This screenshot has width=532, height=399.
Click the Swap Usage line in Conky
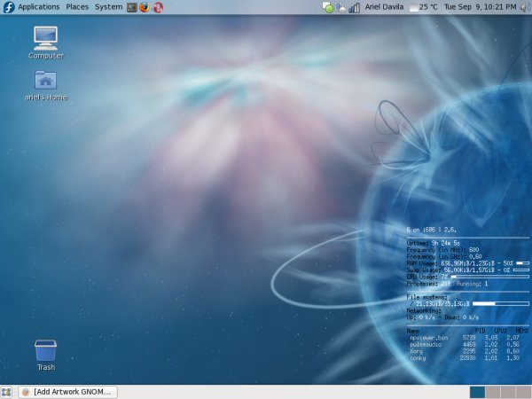pos(467,270)
